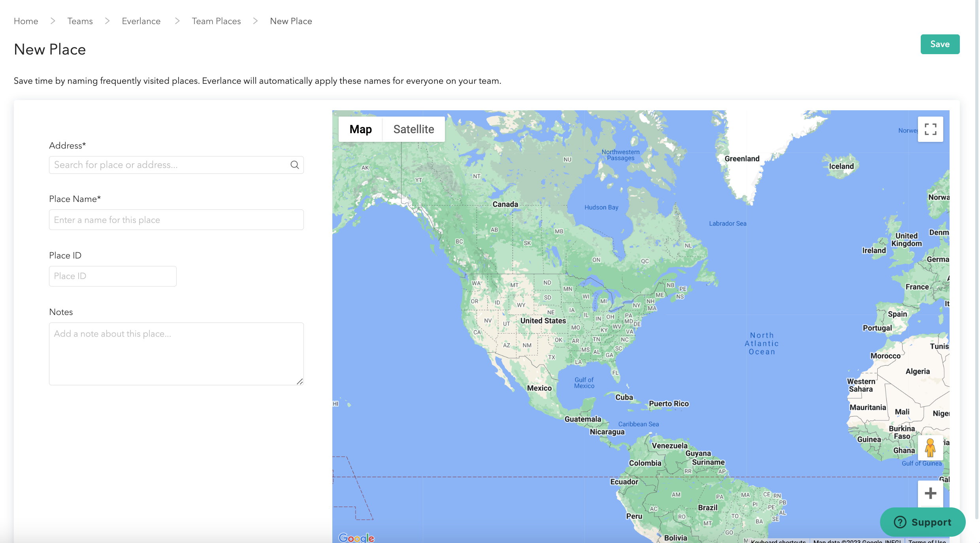
Task: Click into the Place Name field
Action: [176, 220]
